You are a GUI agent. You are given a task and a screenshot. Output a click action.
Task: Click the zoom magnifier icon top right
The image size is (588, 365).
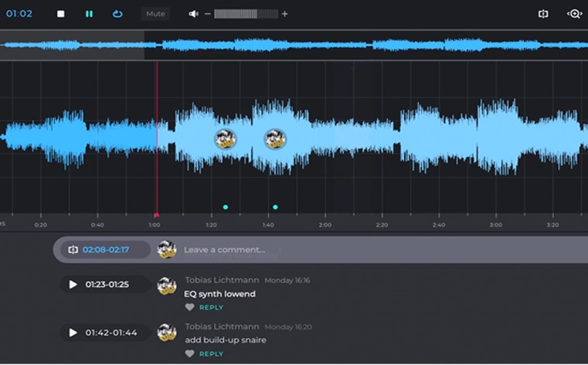573,14
